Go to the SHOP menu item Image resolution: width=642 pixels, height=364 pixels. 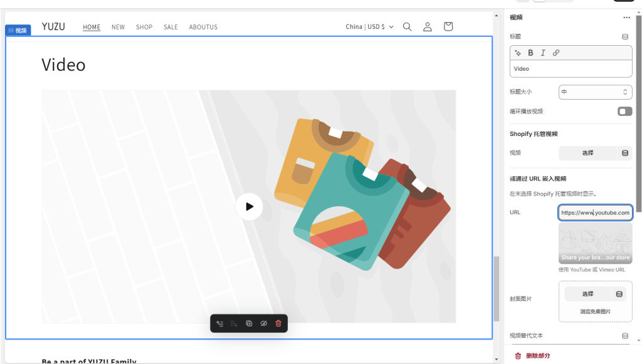click(x=144, y=27)
